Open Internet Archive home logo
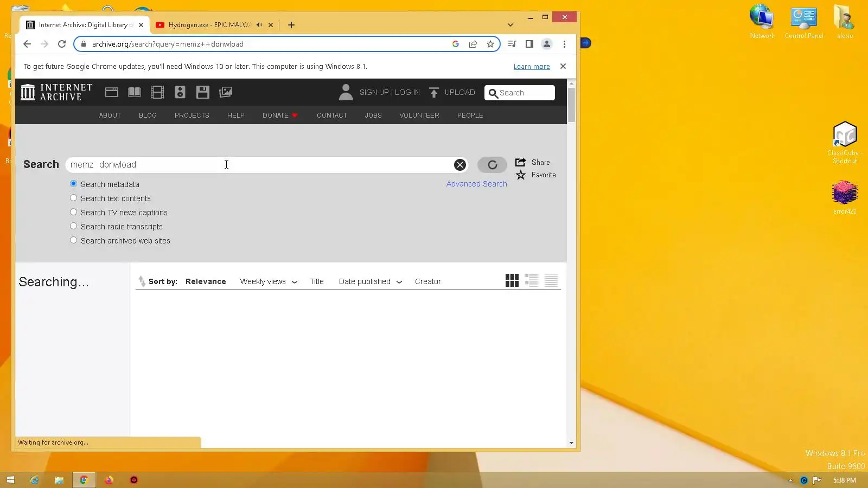Image resolution: width=868 pixels, height=488 pixels. coord(56,92)
